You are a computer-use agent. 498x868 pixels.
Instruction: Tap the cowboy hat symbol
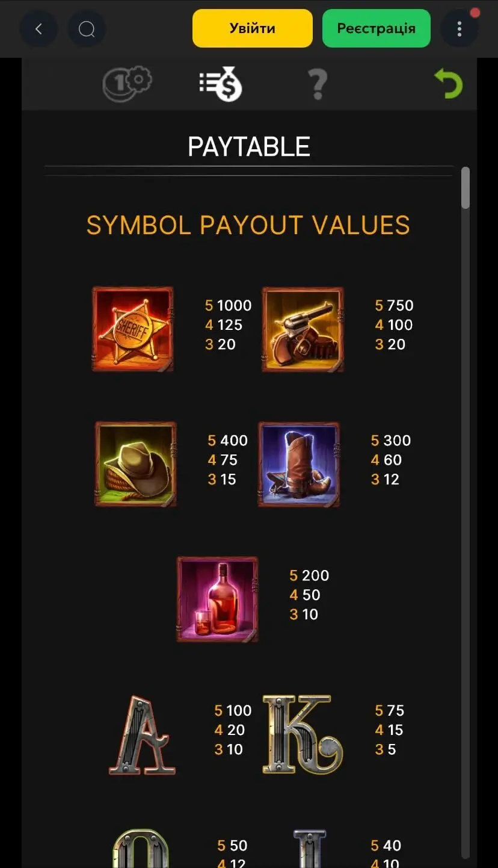pos(136,463)
